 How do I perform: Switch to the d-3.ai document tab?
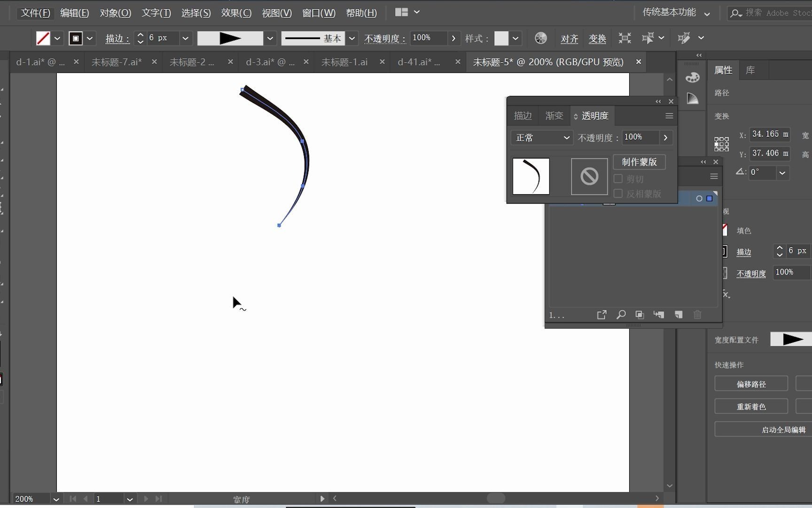point(270,62)
